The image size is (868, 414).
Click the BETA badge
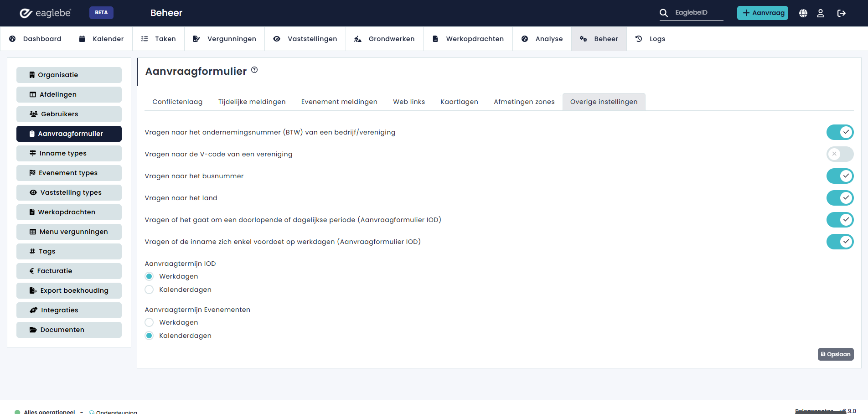coord(101,13)
